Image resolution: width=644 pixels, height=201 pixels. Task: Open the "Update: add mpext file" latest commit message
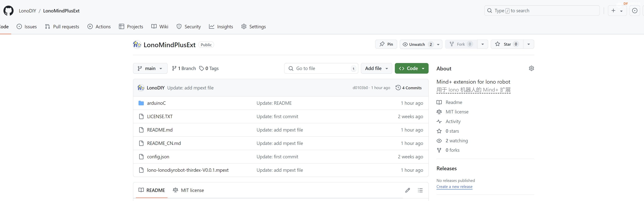tap(190, 88)
